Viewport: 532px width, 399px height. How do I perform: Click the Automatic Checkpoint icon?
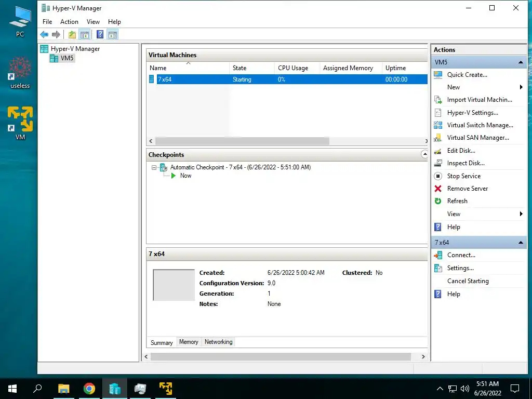click(x=164, y=167)
